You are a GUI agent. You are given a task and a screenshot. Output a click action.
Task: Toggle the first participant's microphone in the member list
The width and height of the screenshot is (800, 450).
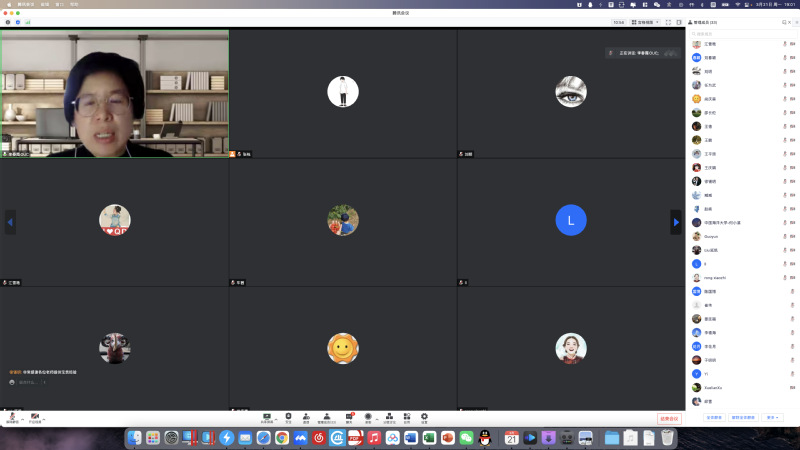click(x=784, y=45)
